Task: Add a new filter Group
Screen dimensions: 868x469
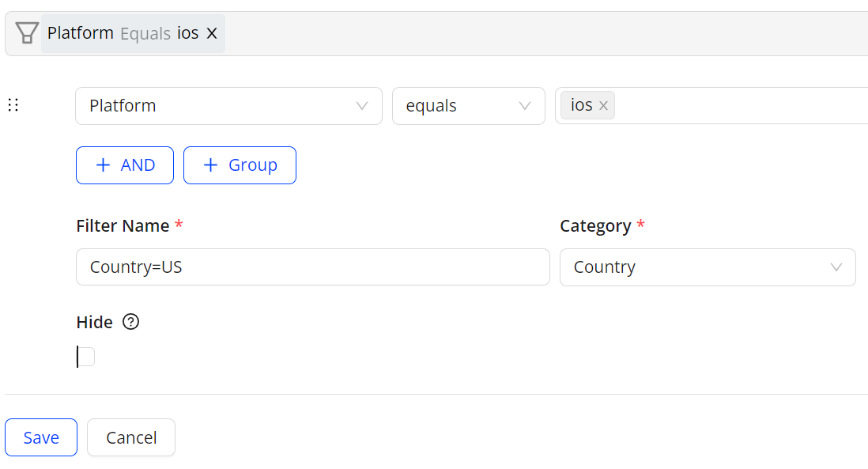Action: click(x=240, y=165)
